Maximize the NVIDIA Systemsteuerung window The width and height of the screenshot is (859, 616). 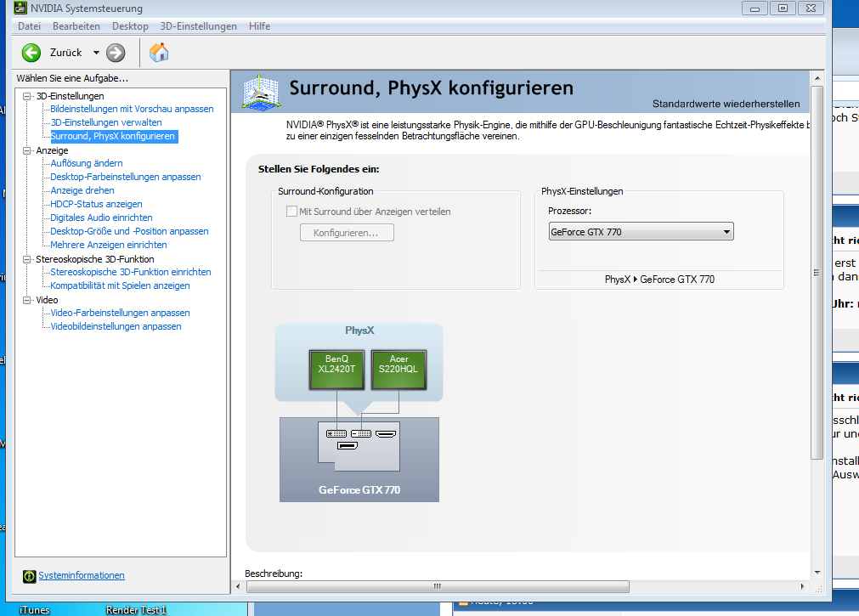[x=783, y=8]
